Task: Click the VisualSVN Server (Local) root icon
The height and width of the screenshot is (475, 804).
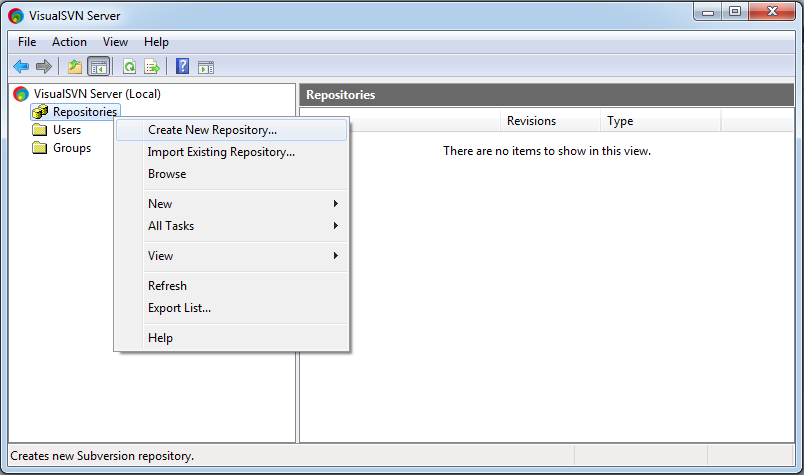Action: point(21,94)
